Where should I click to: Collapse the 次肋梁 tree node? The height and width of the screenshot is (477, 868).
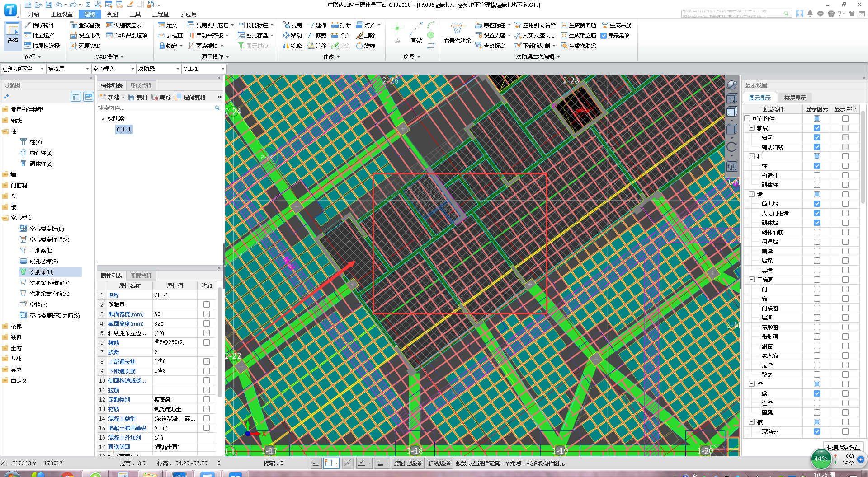coord(103,119)
